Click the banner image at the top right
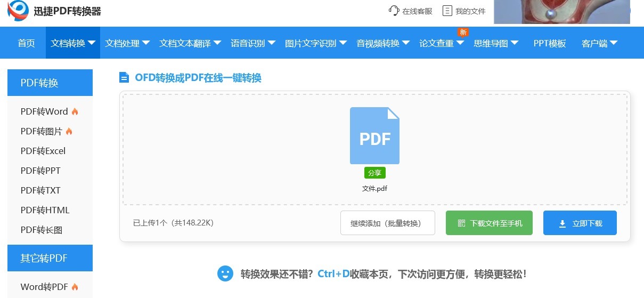 click(x=562, y=12)
